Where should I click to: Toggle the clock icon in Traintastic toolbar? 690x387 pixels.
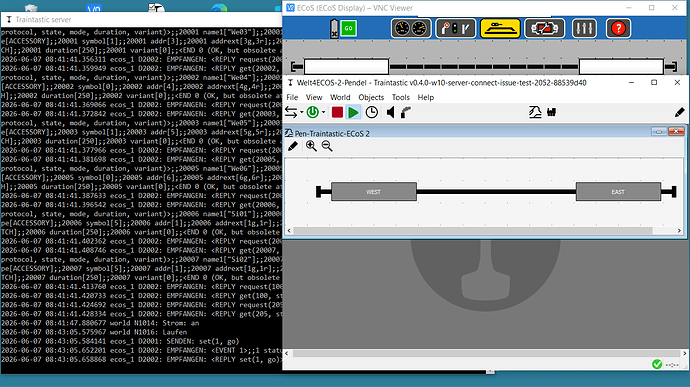372,112
